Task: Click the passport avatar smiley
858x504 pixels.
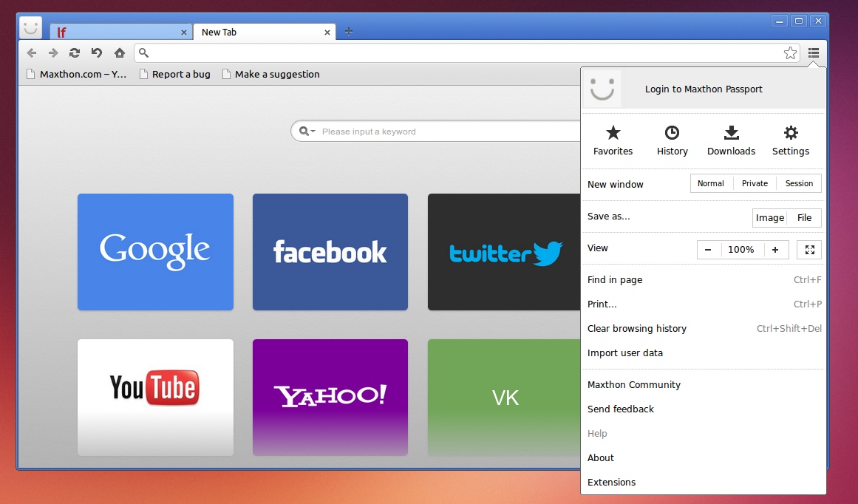Action: click(602, 89)
